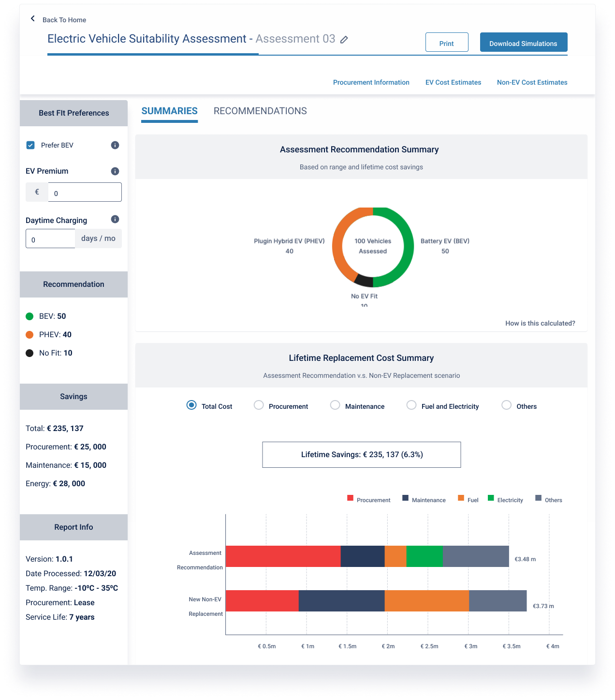
Task: Go to the EV Cost Estimates link
Action: (453, 83)
